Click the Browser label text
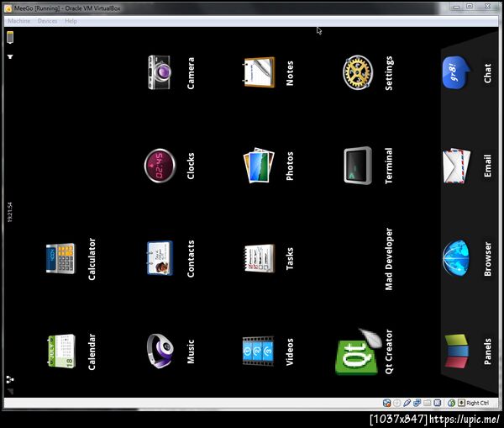The height and width of the screenshot is (428, 504). tap(488, 259)
